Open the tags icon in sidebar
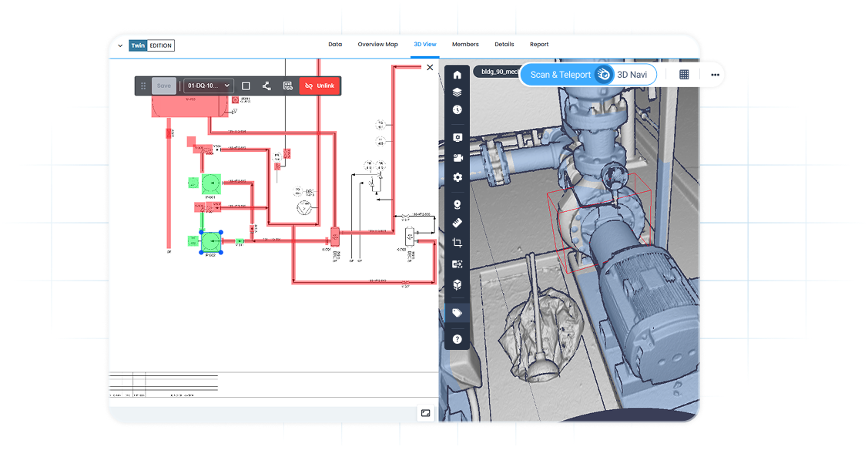The image size is (868, 457). coord(457,313)
